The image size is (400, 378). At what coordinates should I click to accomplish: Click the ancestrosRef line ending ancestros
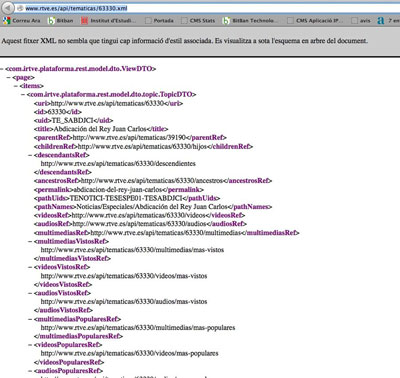(153, 181)
